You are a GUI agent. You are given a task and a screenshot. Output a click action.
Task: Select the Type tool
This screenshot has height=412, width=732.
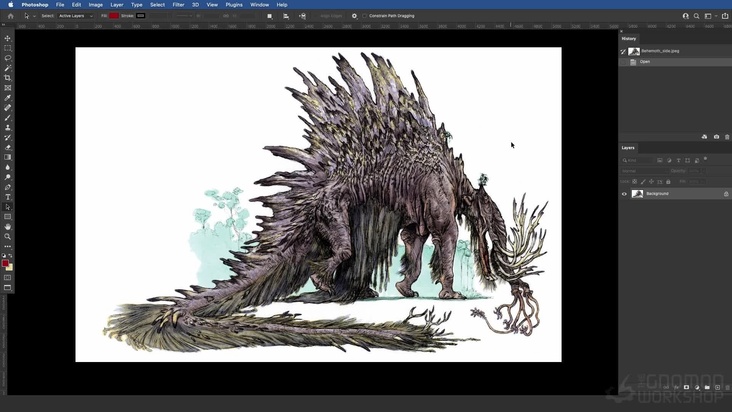(x=7, y=197)
